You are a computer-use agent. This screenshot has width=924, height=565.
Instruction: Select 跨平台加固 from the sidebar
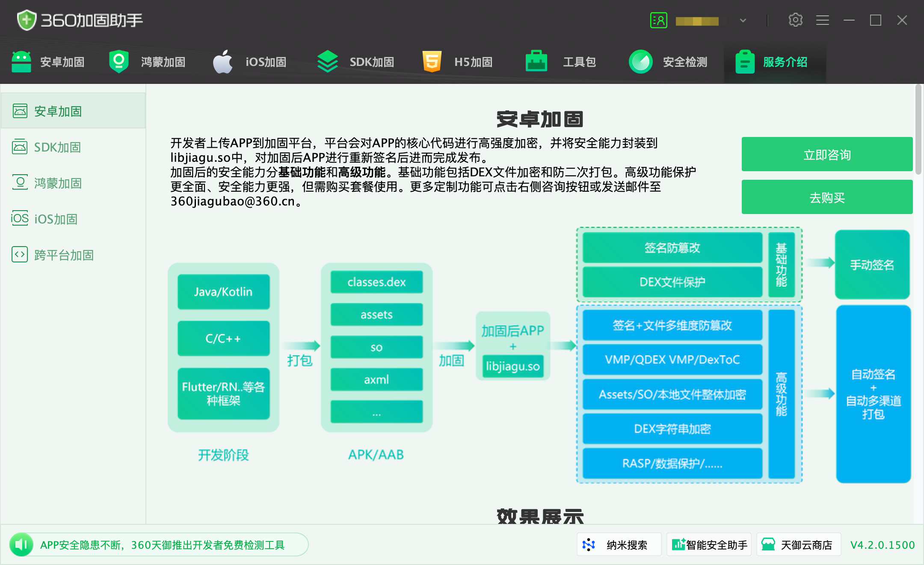coord(64,255)
